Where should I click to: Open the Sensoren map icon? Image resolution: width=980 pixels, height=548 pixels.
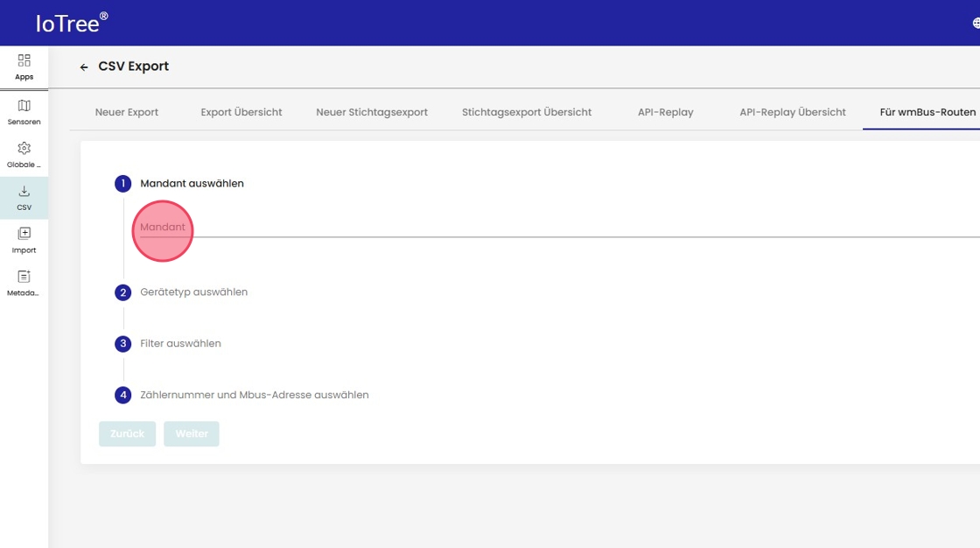(x=24, y=106)
